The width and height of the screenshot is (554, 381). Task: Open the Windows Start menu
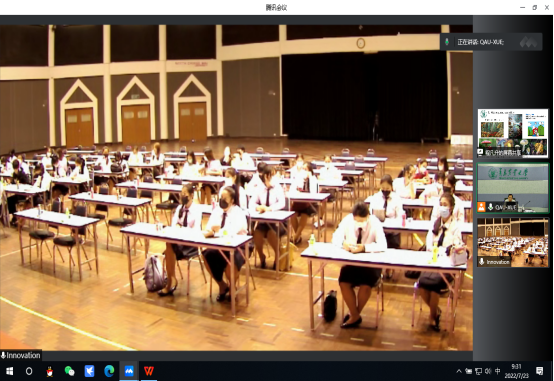click(10, 371)
